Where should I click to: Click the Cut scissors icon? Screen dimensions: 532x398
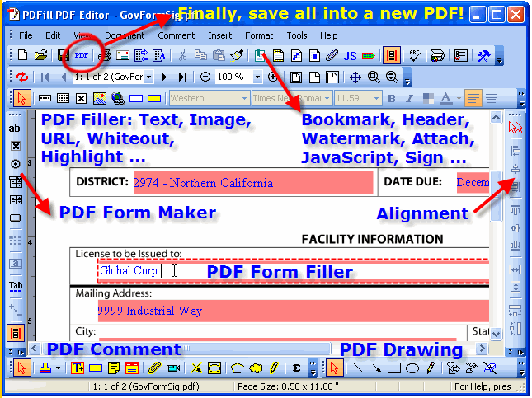[182, 55]
